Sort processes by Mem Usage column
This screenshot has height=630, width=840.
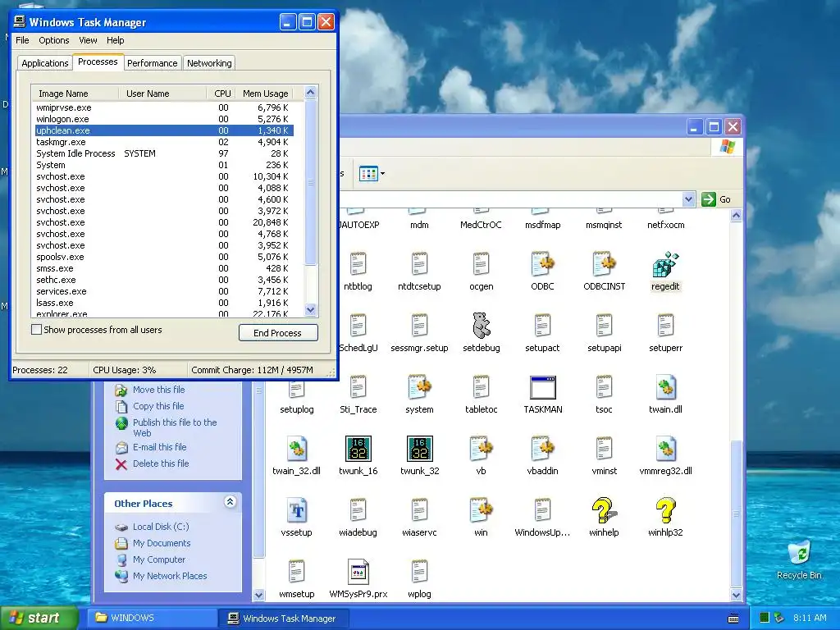click(x=265, y=94)
